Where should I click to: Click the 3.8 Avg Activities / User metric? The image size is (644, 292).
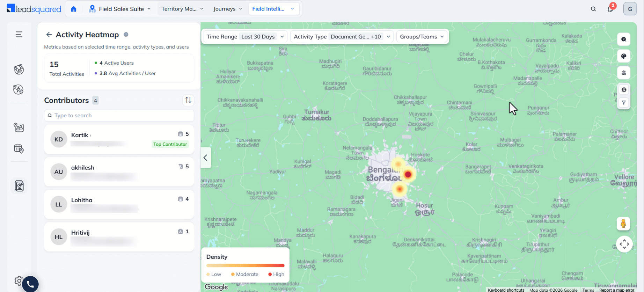(x=125, y=73)
